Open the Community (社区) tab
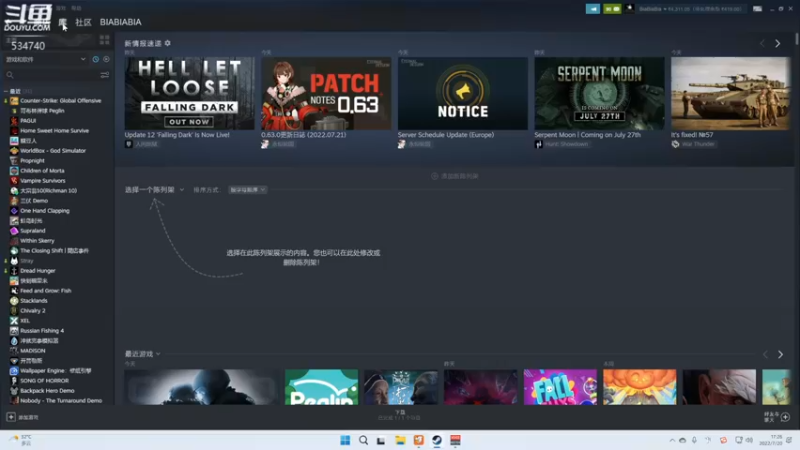The height and width of the screenshot is (450, 800). 83,22
